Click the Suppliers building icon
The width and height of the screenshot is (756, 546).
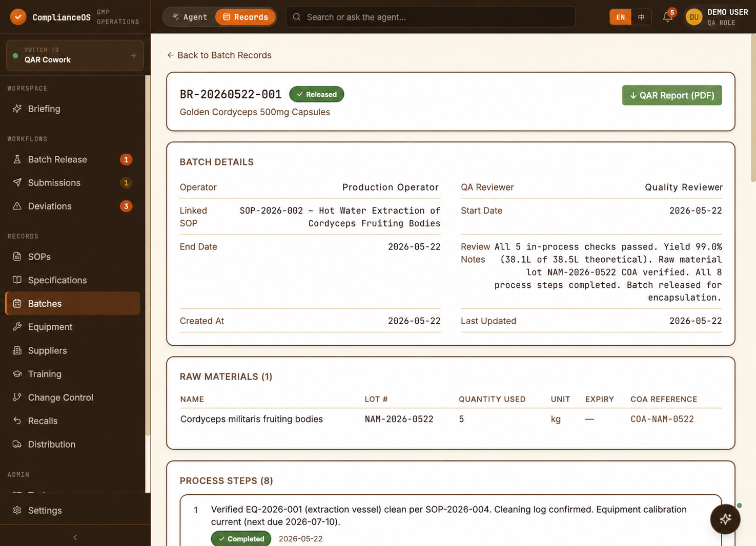click(x=17, y=350)
